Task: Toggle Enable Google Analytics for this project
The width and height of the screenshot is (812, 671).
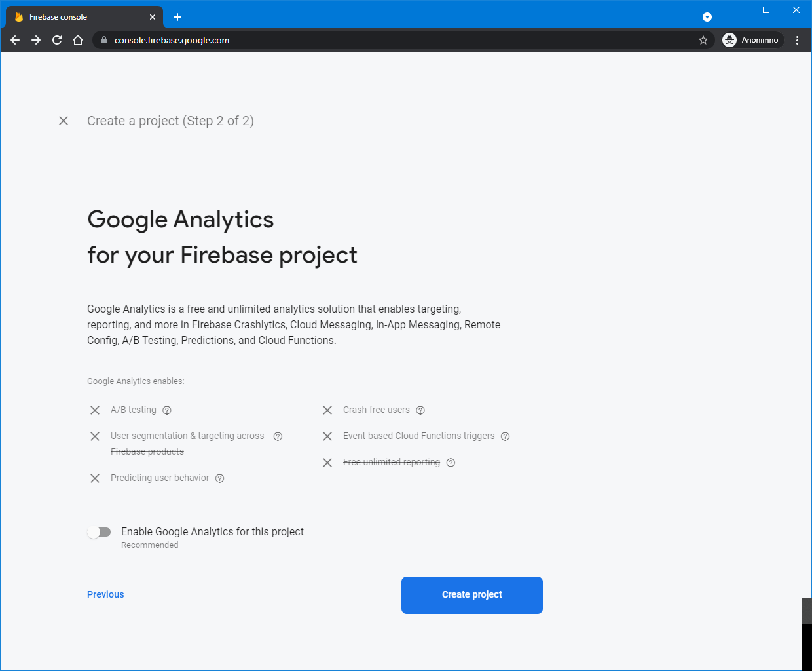Action: pos(100,532)
